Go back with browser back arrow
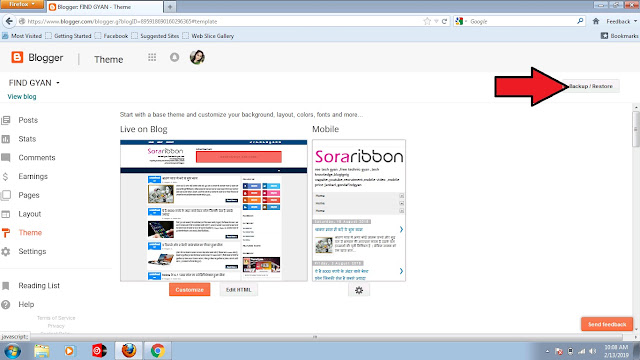Screen dimensions: 640x360 click(9, 21)
